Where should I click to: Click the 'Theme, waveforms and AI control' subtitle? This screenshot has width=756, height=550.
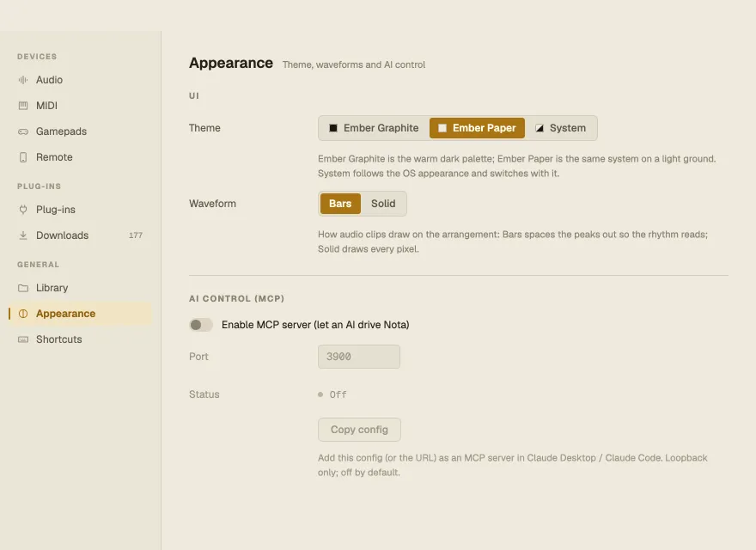[354, 64]
